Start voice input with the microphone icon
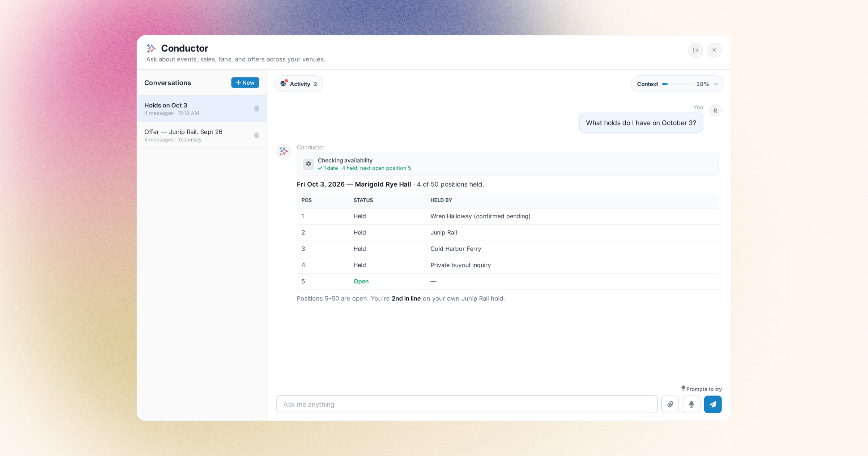 [692, 404]
